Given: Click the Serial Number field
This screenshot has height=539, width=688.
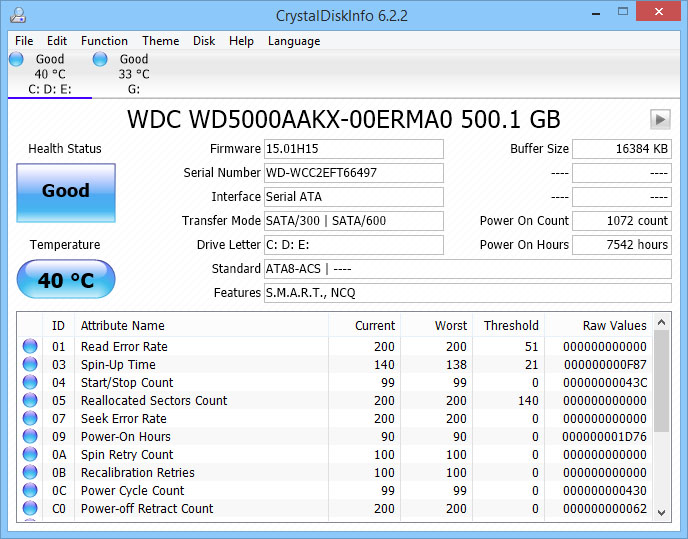Looking at the screenshot, I should pos(353,173).
